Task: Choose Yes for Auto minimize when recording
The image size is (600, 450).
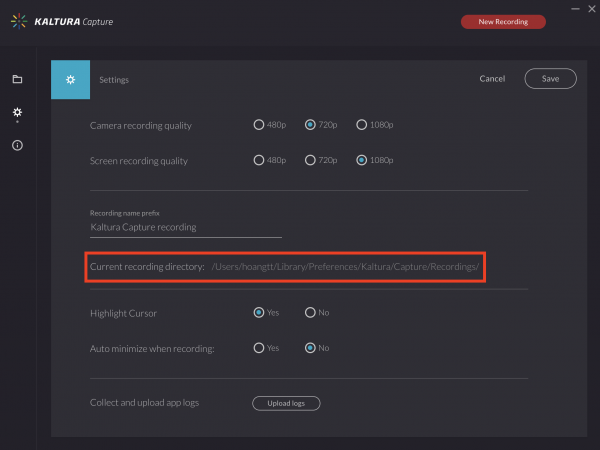Action: pos(259,348)
